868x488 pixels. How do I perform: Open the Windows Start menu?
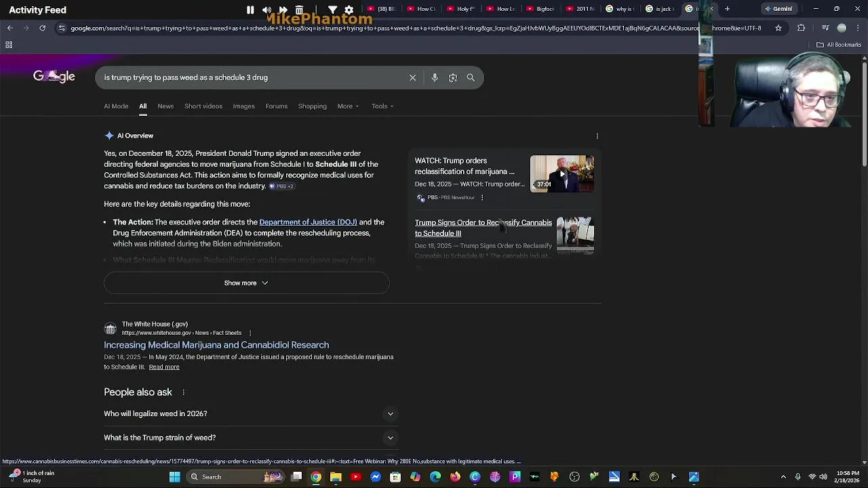pos(174,477)
